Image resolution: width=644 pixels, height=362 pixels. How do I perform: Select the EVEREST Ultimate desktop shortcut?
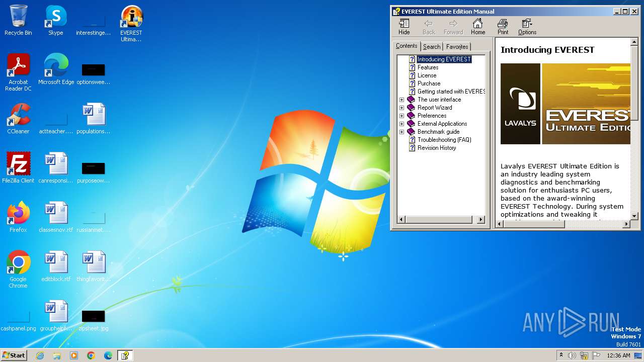click(131, 24)
